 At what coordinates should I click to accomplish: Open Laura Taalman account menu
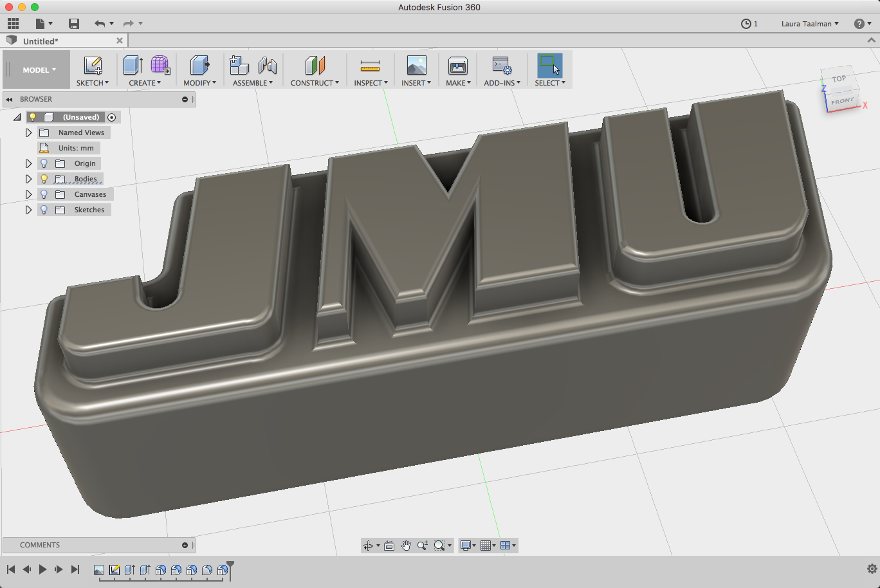(x=810, y=24)
